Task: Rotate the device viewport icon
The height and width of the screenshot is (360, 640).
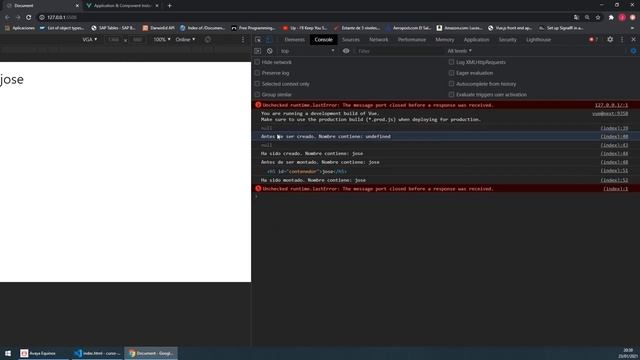Action: (x=208, y=40)
